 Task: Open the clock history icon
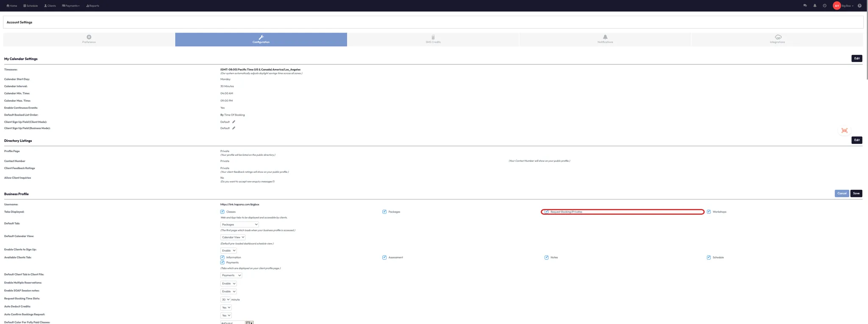(x=824, y=6)
